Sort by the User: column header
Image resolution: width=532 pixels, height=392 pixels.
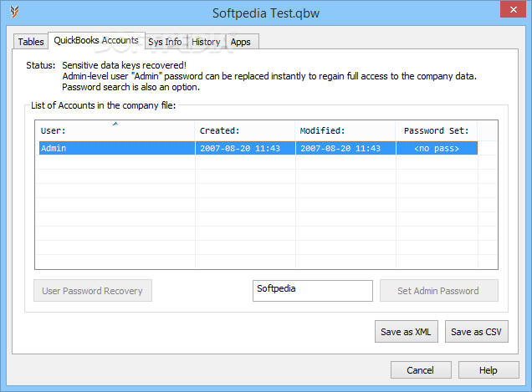[115, 130]
